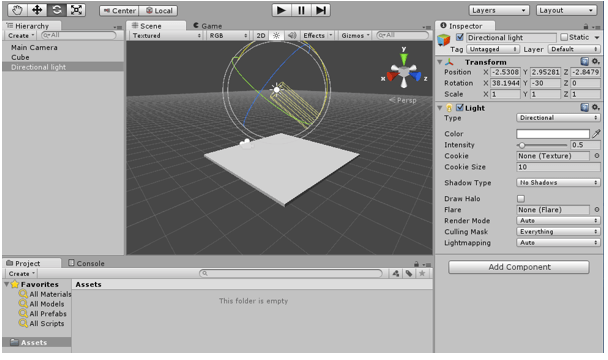Click the Add Component button
Image resolution: width=608 pixels, height=360 pixels.
pos(519,267)
